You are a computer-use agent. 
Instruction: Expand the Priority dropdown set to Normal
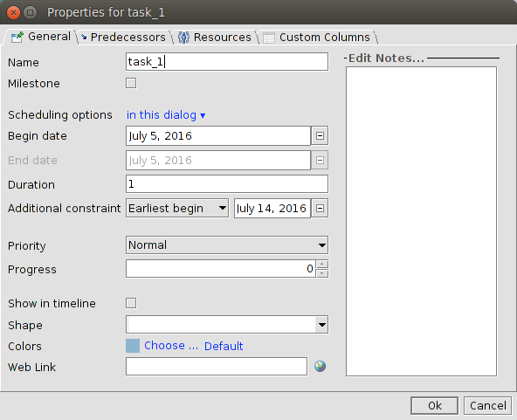click(227, 245)
